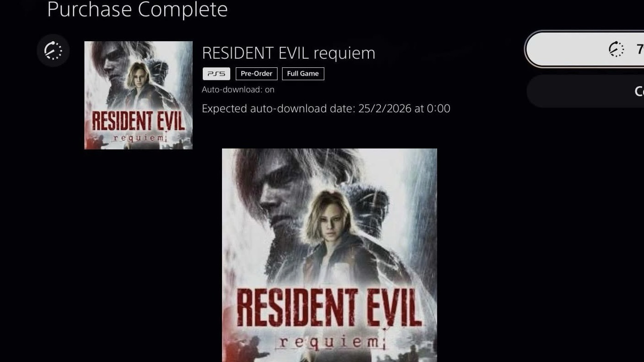644x362 pixels.
Task: Select the highlighted white countdown button
Action: click(x=585, y=49)
